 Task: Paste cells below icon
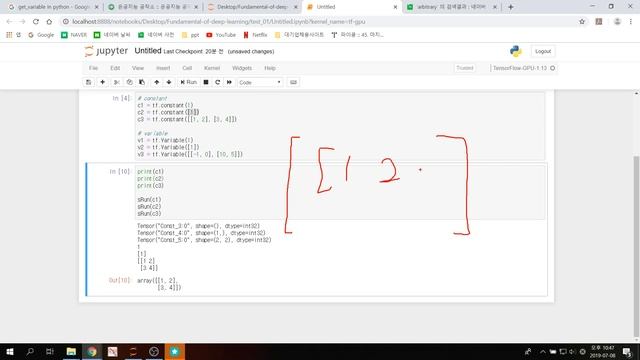[142, 82]
